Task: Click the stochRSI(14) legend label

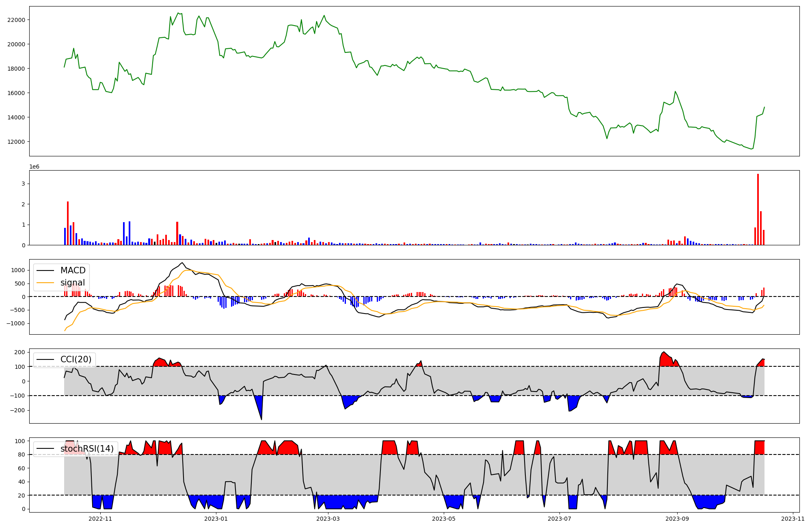Action: [87, 449]
